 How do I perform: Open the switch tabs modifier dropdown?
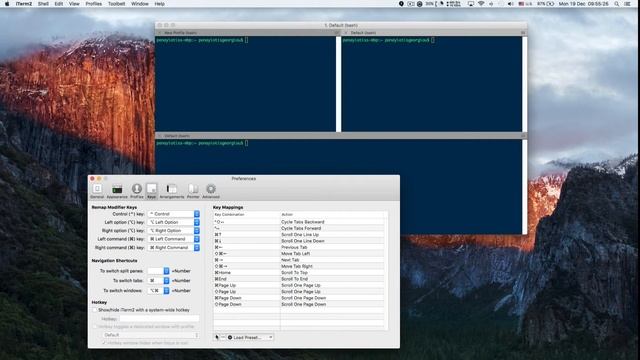pos(158,281)
